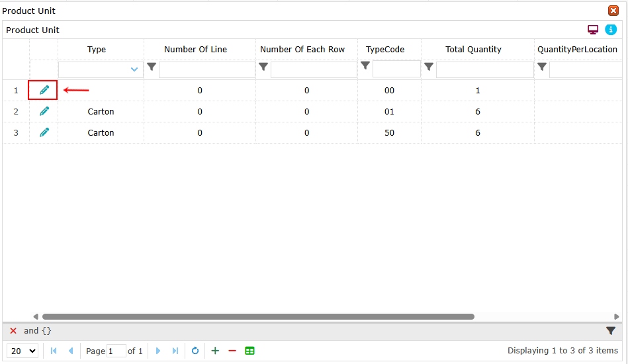The height and width of the screenshot is (364, 628).
Task: Click the funnel icon in filter bar
Action: 611,331
